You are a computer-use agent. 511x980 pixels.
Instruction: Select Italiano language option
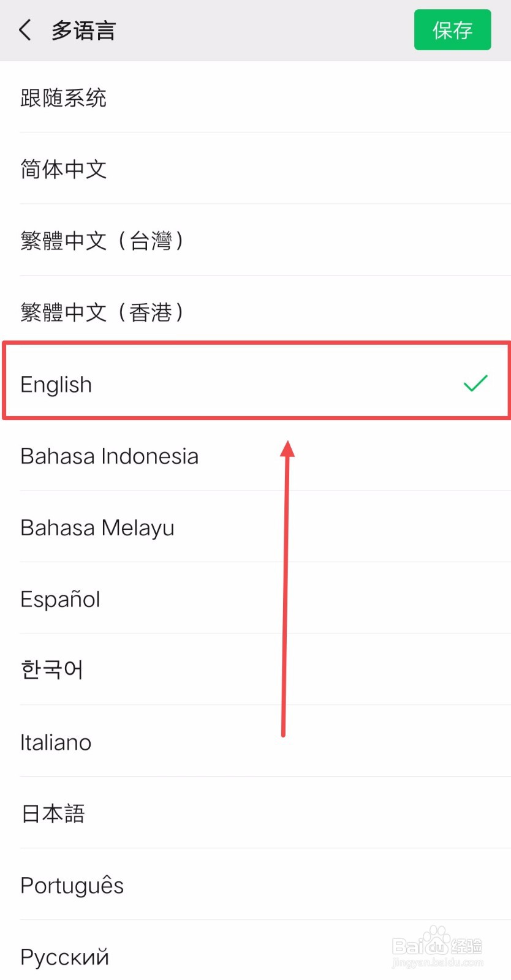point(56,742)
